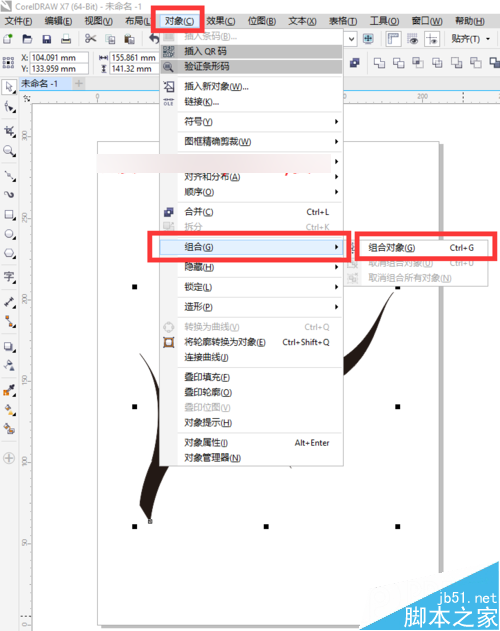Select the Crop tool
Image resolution: width=500 pixels, height=631 pixels.
[9, 131]
